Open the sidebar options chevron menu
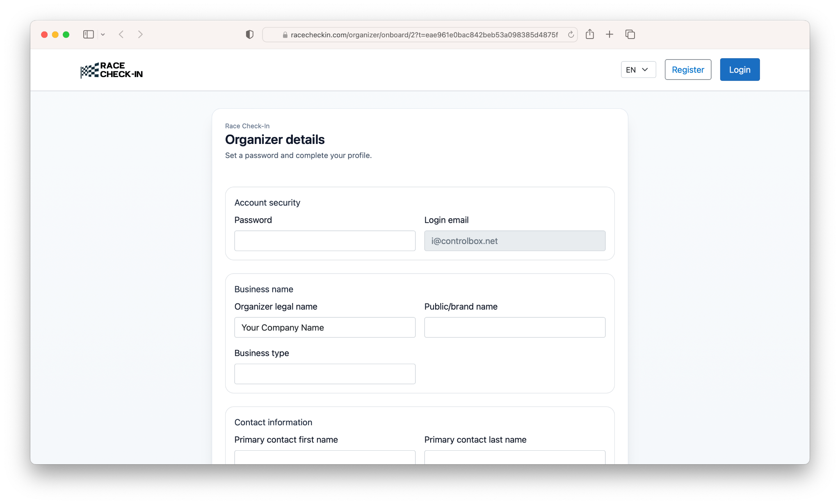Screen dimensions: 840x504 (x=103, y=34)
